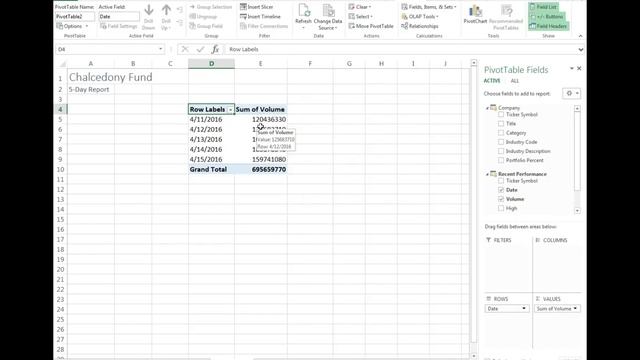
Task: Click the formula bar text Row Labels
Action: (244, 49)
